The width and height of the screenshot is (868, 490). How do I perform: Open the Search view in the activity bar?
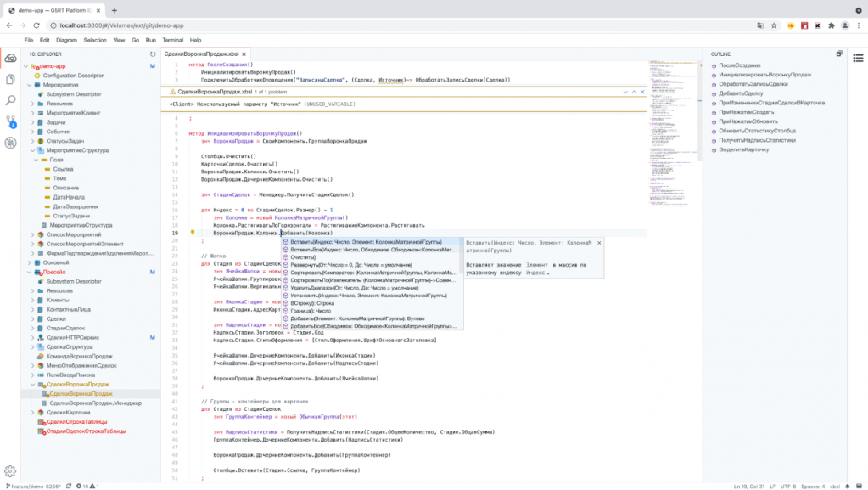point(11,100)
